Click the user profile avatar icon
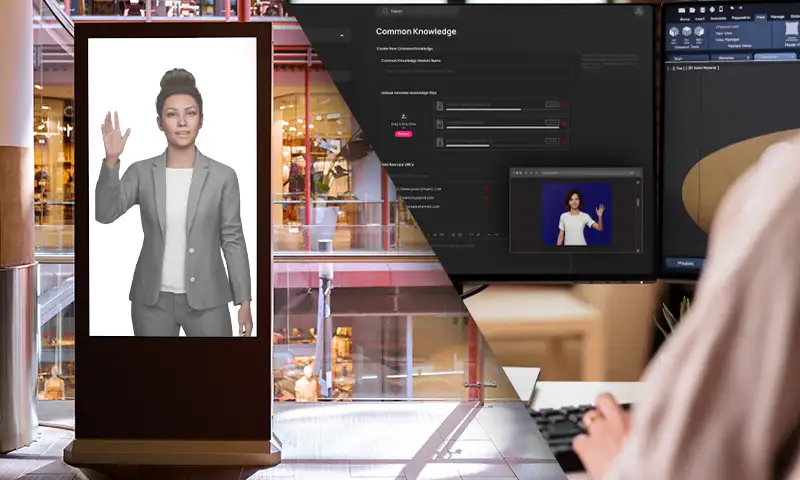Screen dimensions: 800x480 coord(637,12)
